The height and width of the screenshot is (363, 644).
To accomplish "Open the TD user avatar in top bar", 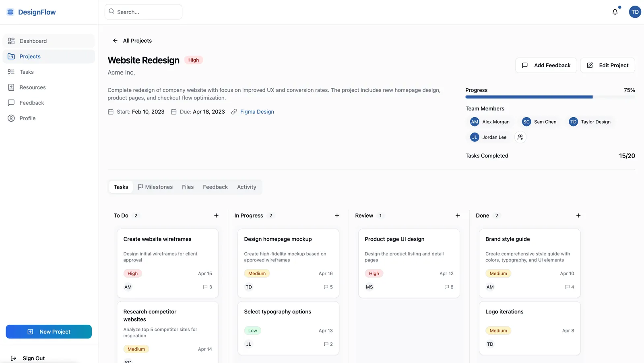I will click(x=635, y=12).
